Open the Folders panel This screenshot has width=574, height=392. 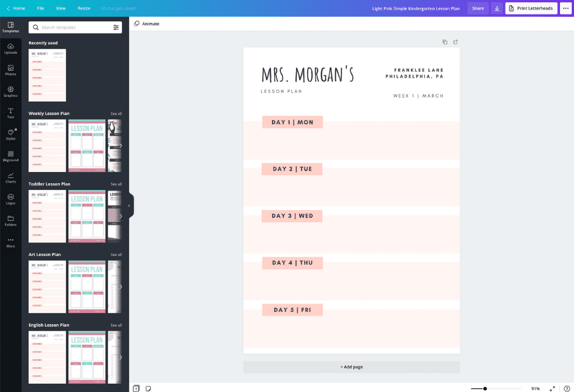[x=11, y=222]
